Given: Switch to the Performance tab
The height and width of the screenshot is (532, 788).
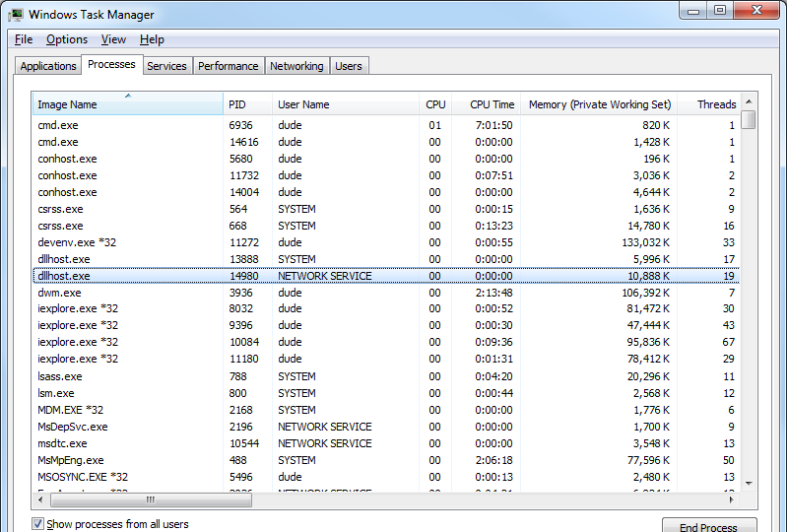Looking at the screenshot, I should [229, 66].
